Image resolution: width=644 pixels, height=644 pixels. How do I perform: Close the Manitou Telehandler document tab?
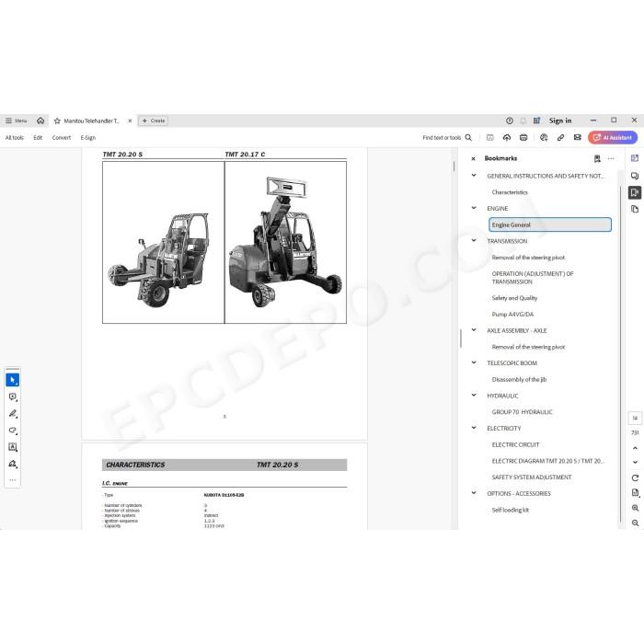[x=130, y=121]
